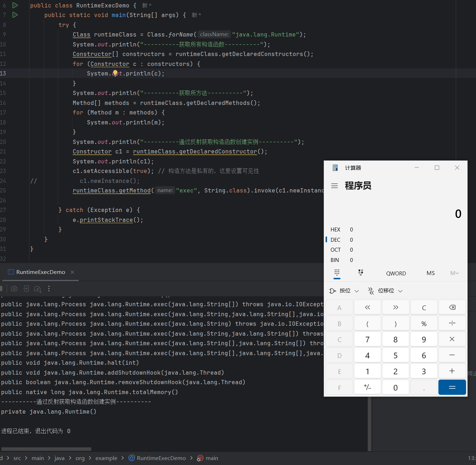Viewport: 476px width, 465px height.
Task: Click the number 5 key
Action: click(395, 355)
